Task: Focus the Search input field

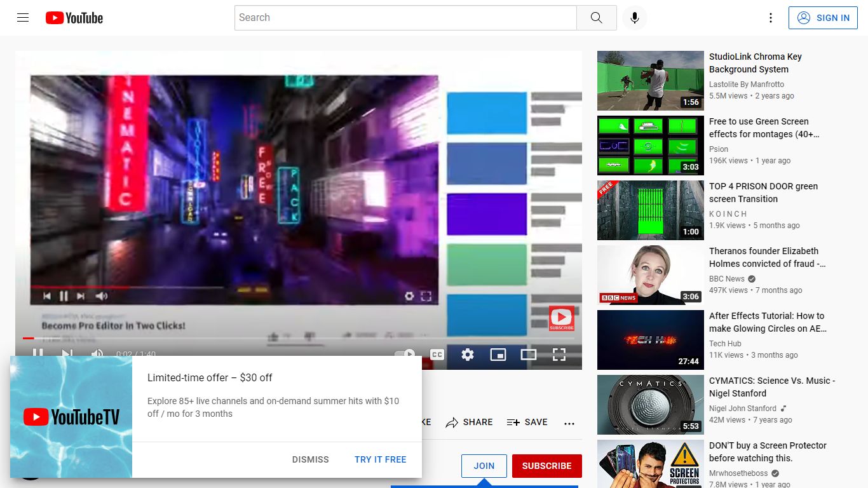Action: [405, 18]
